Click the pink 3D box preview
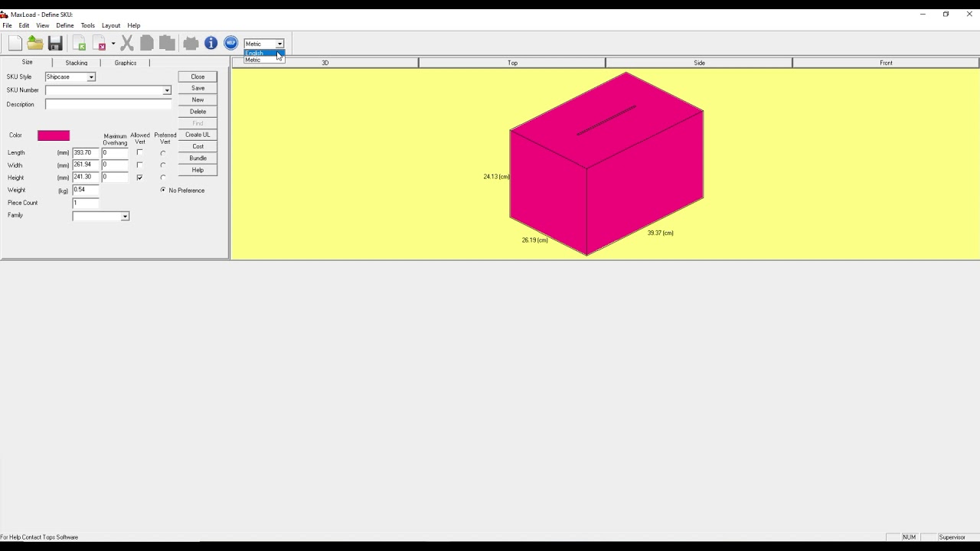 [606, 164]
